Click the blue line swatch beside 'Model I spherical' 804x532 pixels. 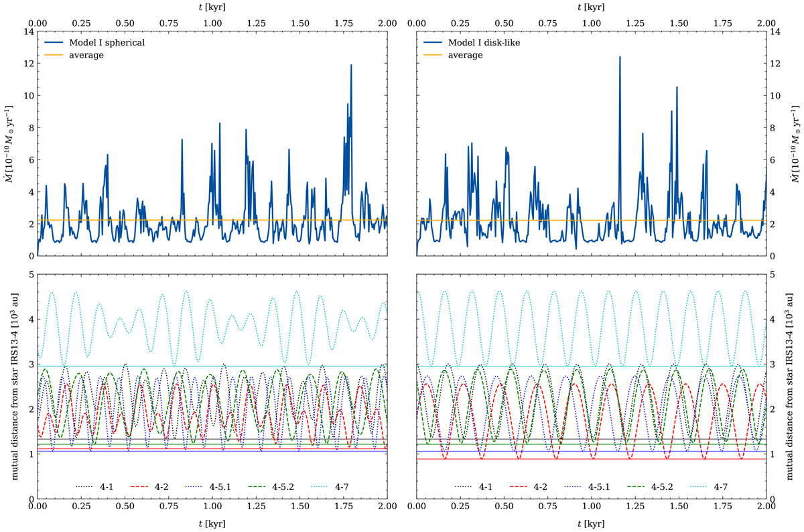pyautogui.click(x=55, y=43)
